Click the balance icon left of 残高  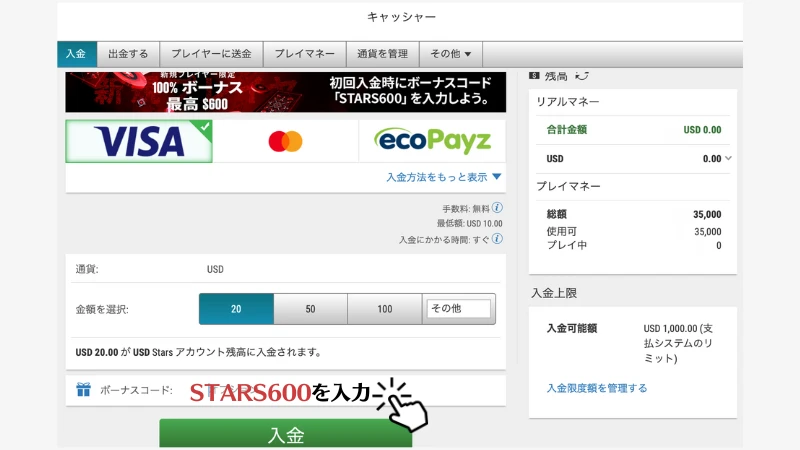[x=534, y=75]
